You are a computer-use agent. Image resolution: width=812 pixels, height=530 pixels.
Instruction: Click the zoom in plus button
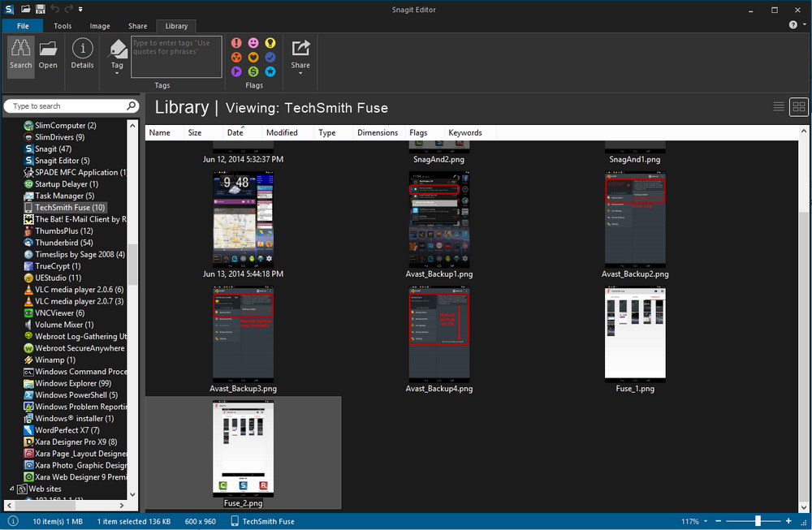click(x=788, y=521)
